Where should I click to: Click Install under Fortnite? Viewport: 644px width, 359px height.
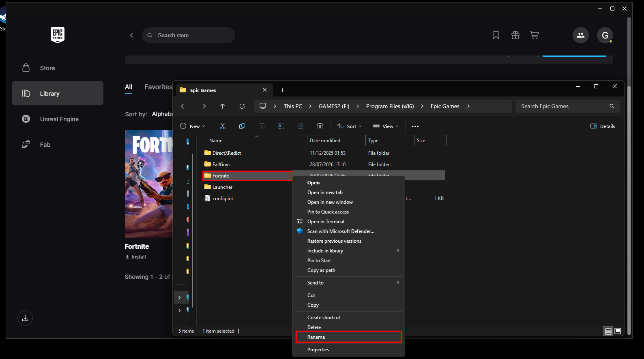136,257
